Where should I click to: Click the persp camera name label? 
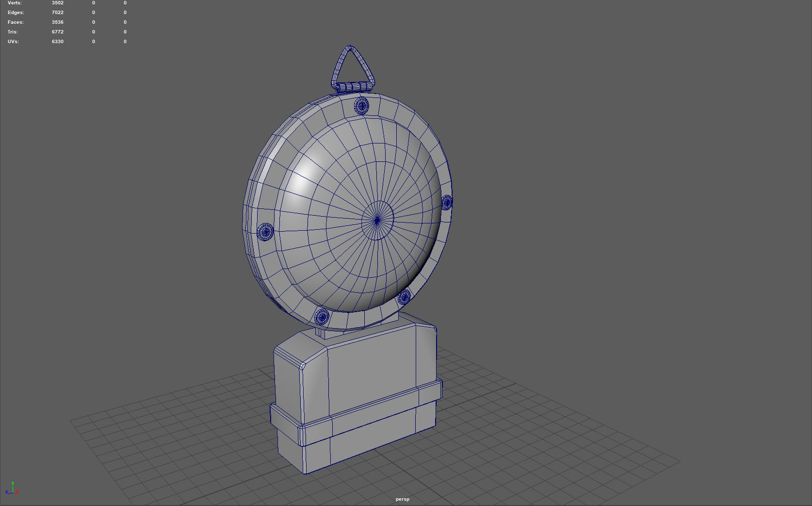coord(403,499)
